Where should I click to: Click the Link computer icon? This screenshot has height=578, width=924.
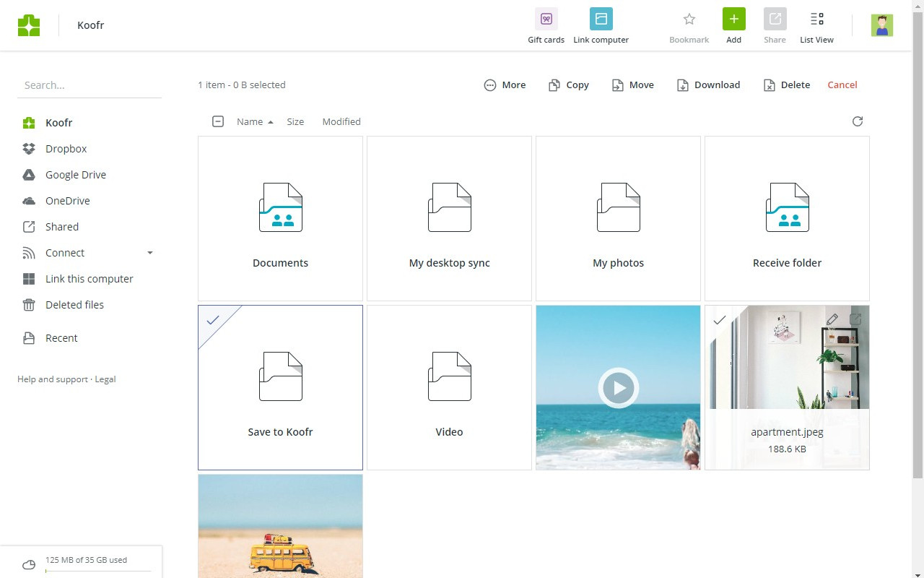tap(601, 20)
